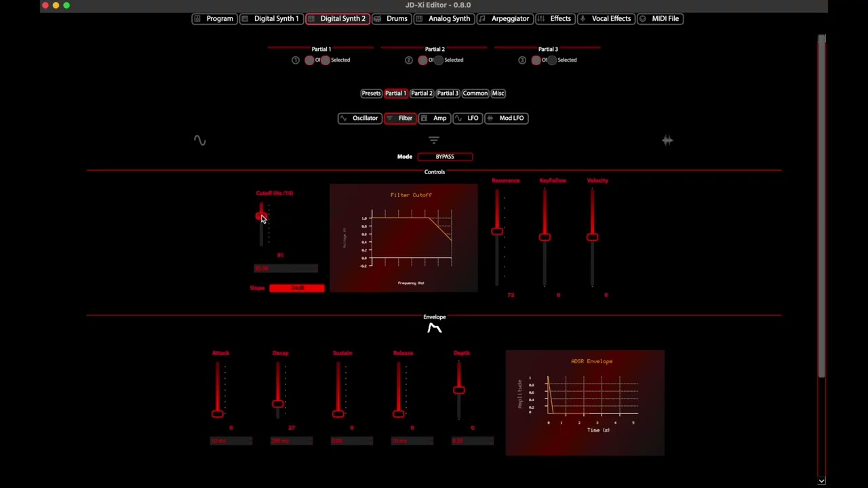Click the Filter Cutoff graph
This screenshot has height=488, width=868.
(403, 238)
